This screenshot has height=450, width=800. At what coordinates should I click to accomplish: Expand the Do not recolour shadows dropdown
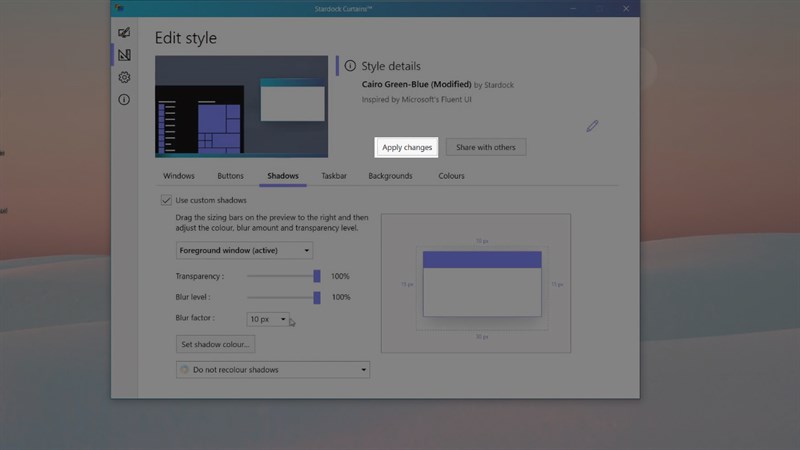pos(273,370)
